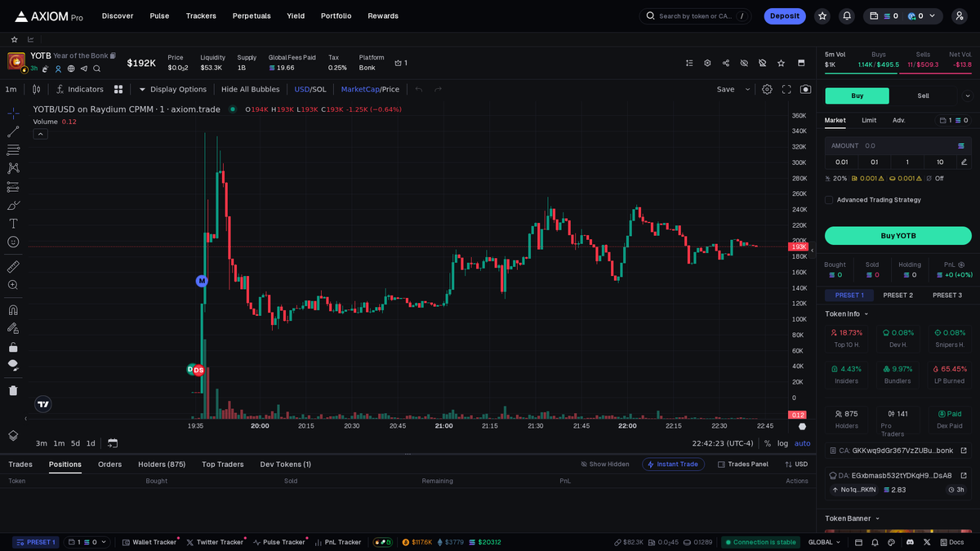Select the 5d chart range
The width and height of the screenshot is (980, 551).
pyautogui.click(x=75, y=443)
